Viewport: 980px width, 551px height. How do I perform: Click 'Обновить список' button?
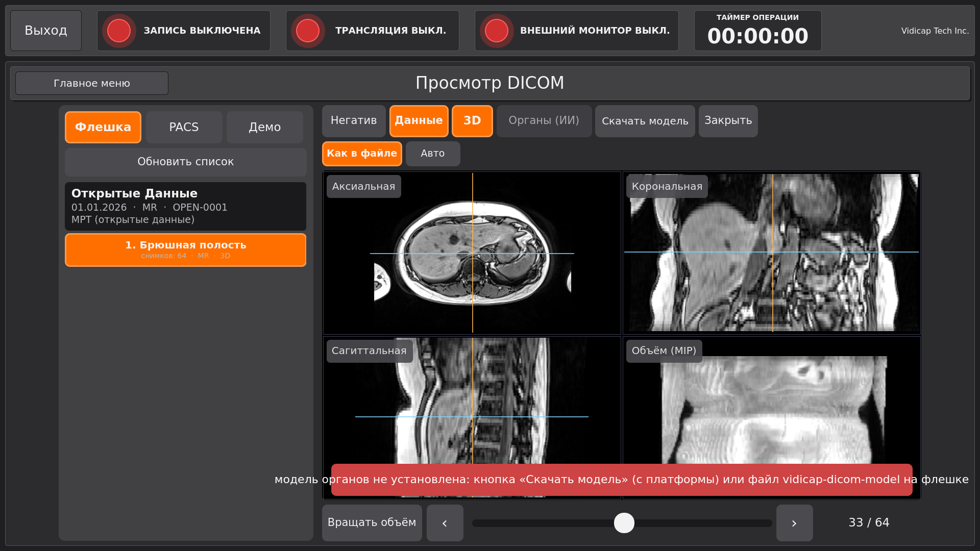(x=186, y=162)
